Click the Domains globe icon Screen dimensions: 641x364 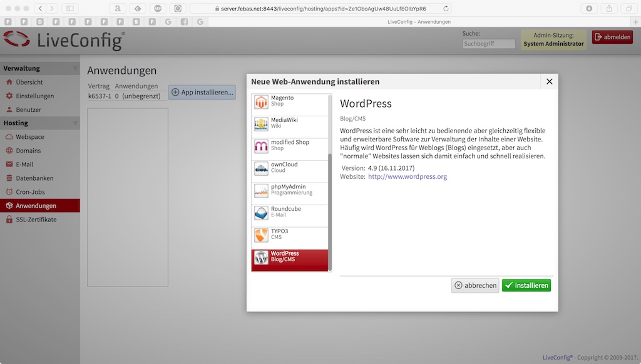point(9,150)
